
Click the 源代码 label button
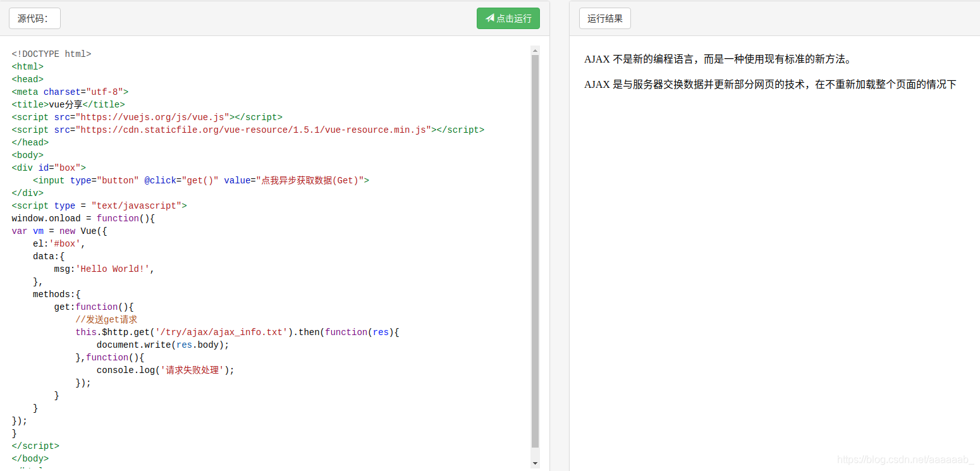(x=35, y=18)
